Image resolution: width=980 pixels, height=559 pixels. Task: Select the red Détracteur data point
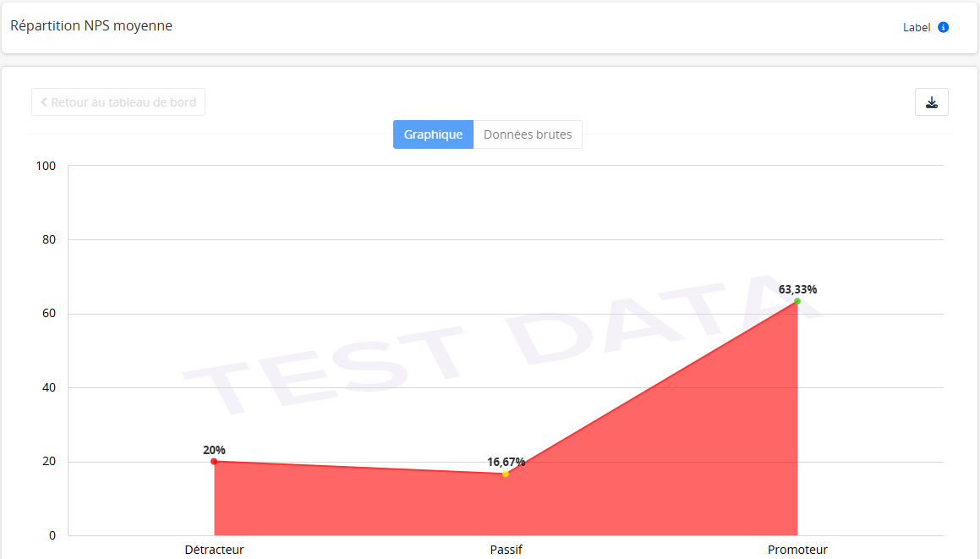214,462
